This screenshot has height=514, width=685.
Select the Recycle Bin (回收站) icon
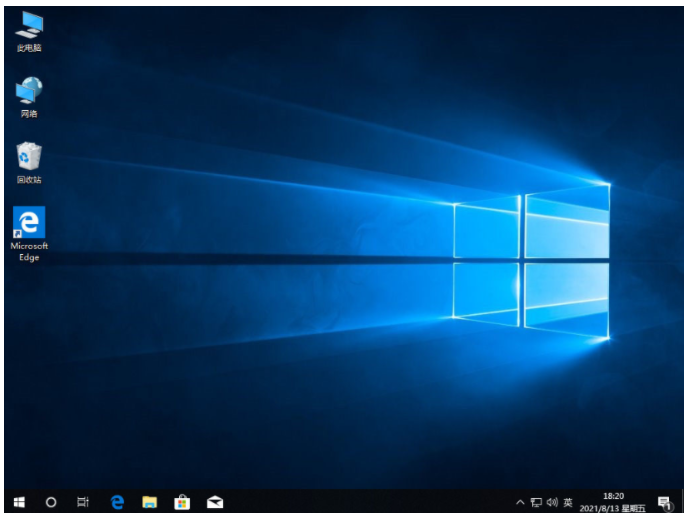[x=29, y=157]
